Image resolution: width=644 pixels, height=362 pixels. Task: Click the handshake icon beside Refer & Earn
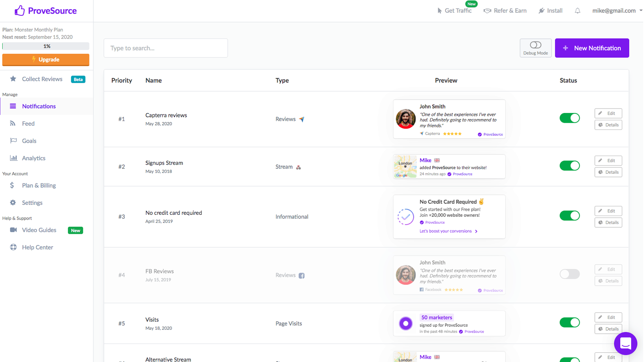pos(487,11)
